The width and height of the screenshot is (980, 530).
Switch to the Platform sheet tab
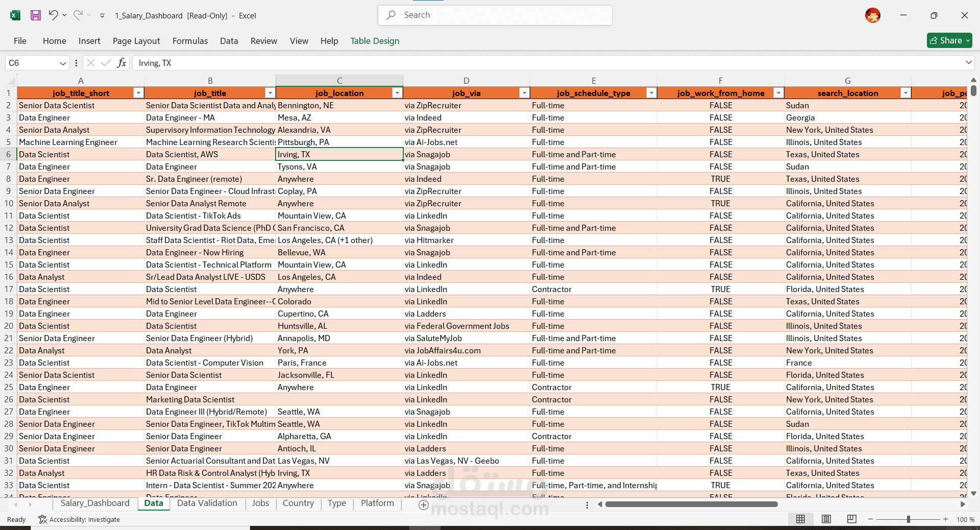pos(377,503)
